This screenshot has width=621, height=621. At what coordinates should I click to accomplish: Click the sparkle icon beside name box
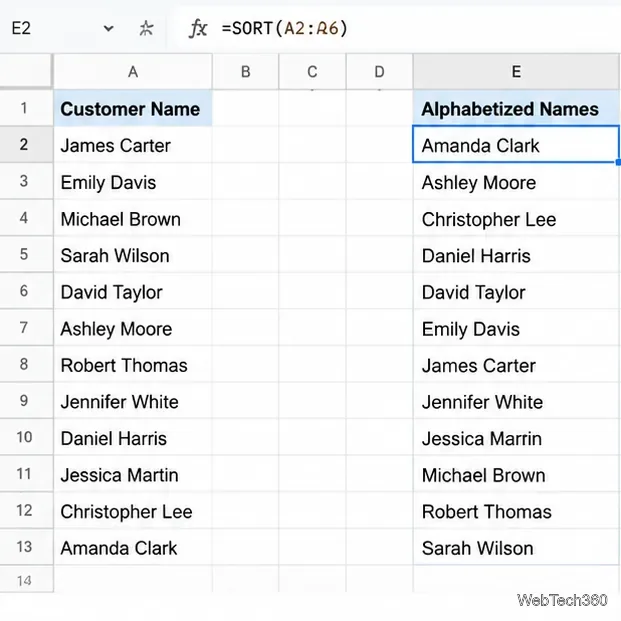[146, 29]
